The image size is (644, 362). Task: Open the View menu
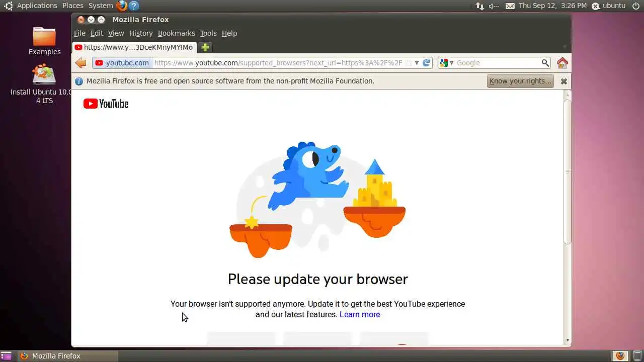(x=116, y=33)
